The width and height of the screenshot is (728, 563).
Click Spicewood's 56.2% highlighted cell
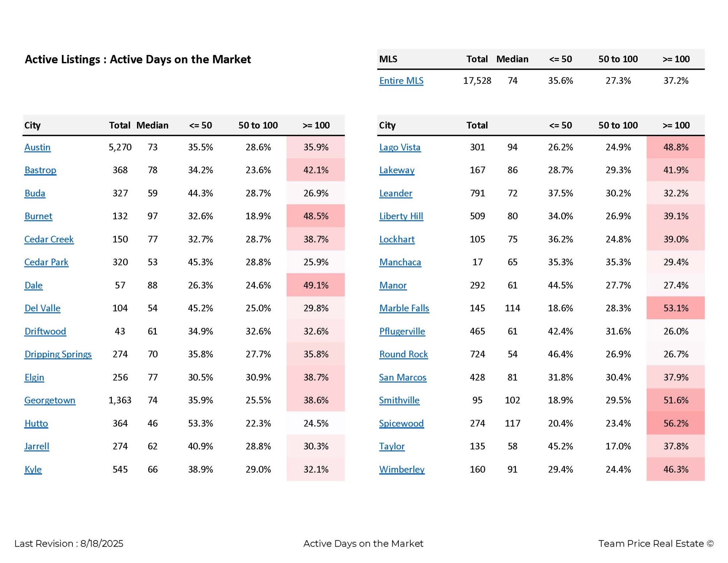[676, 423]
